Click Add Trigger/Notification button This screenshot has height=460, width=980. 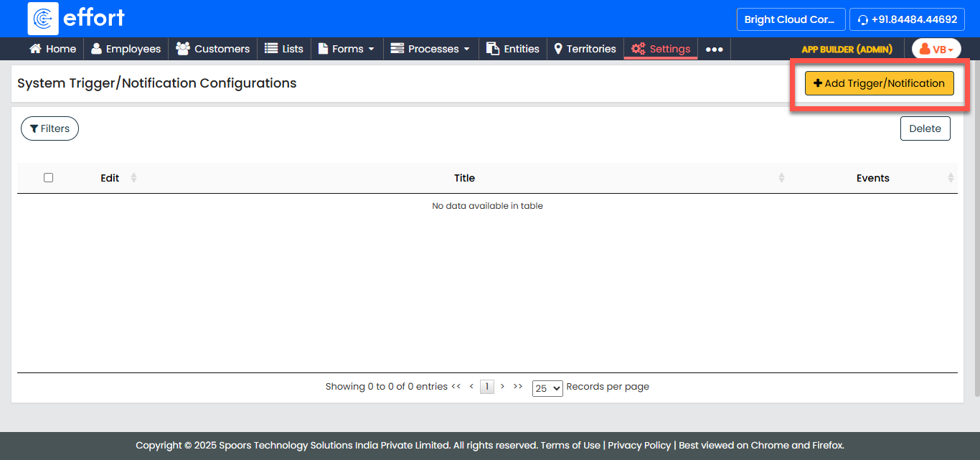pyautogui.click(x=879, y=83)
